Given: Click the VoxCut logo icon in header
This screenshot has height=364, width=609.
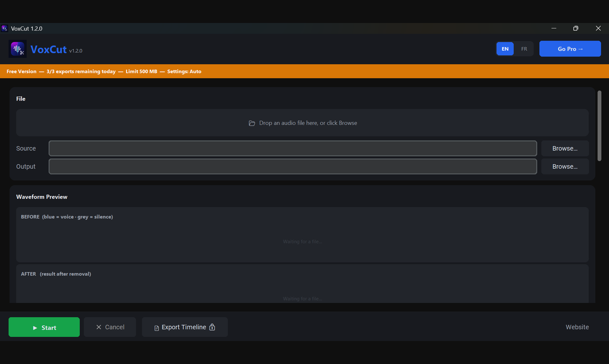Looking at the screenshot, I should click(18, 49).
